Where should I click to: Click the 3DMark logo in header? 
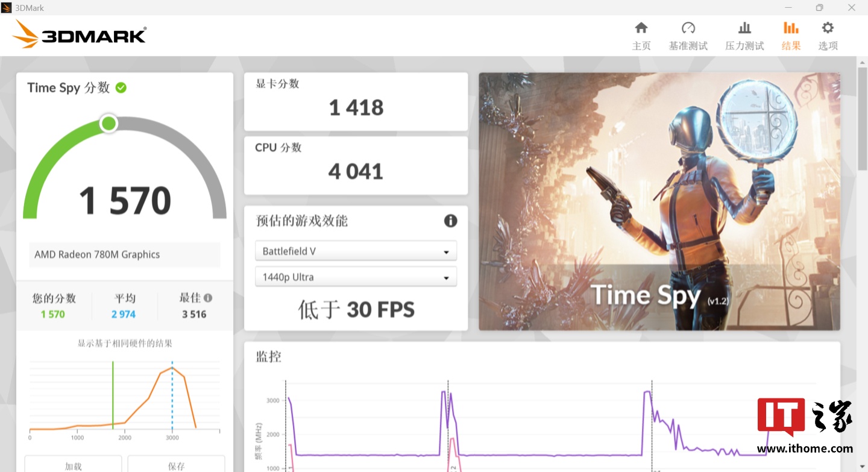[x=80, y=35]
